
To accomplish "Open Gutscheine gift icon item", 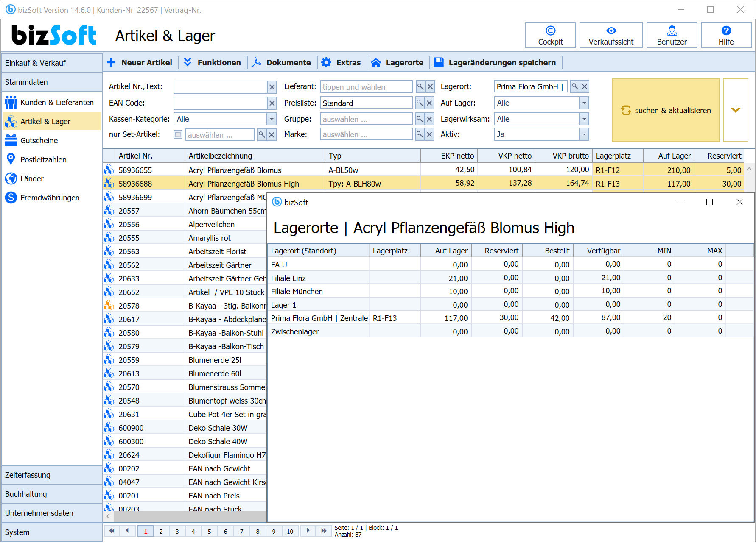I will [52, 140].
